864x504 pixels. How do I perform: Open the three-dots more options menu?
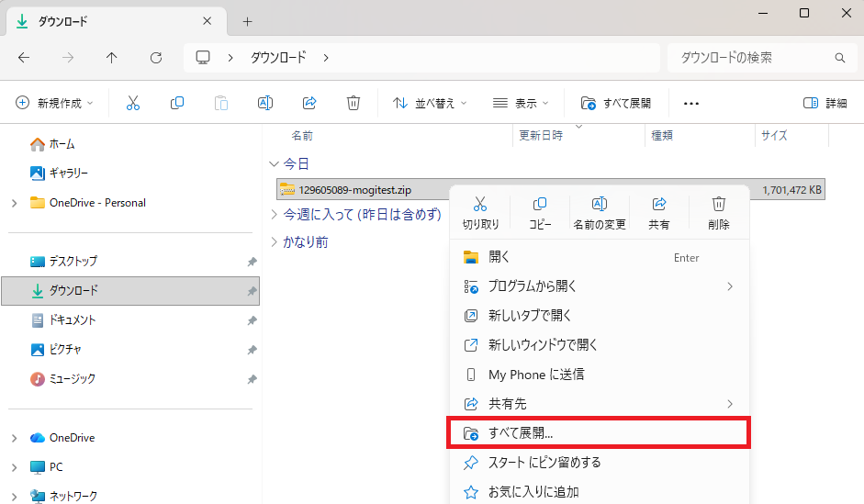click(691, 103)
